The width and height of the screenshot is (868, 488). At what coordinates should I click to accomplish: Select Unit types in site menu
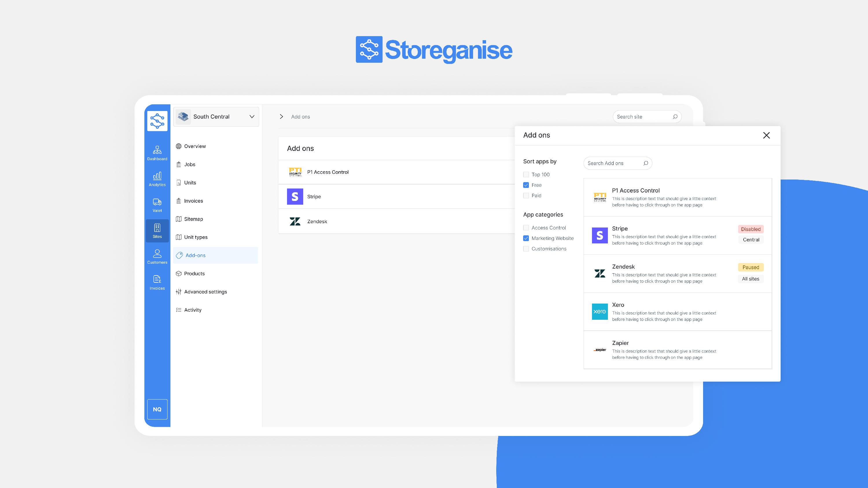coord(195,237)
